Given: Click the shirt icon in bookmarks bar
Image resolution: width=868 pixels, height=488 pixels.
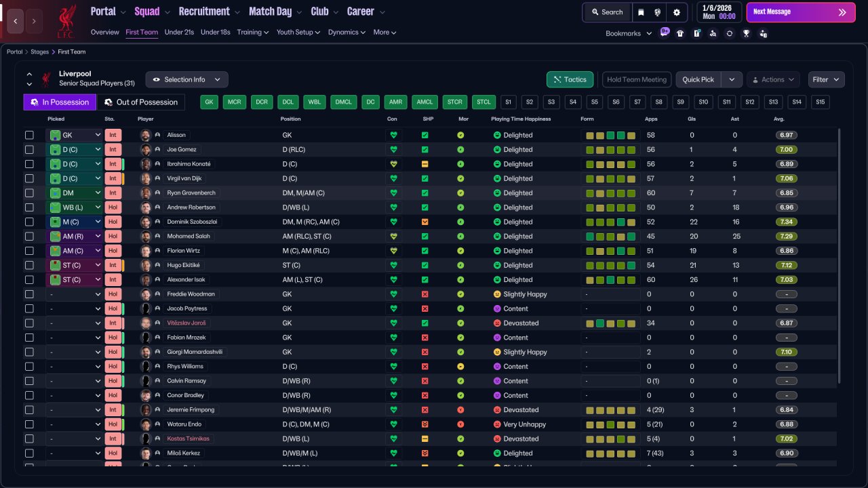Looking at the screenshot, I should point(680,33).
